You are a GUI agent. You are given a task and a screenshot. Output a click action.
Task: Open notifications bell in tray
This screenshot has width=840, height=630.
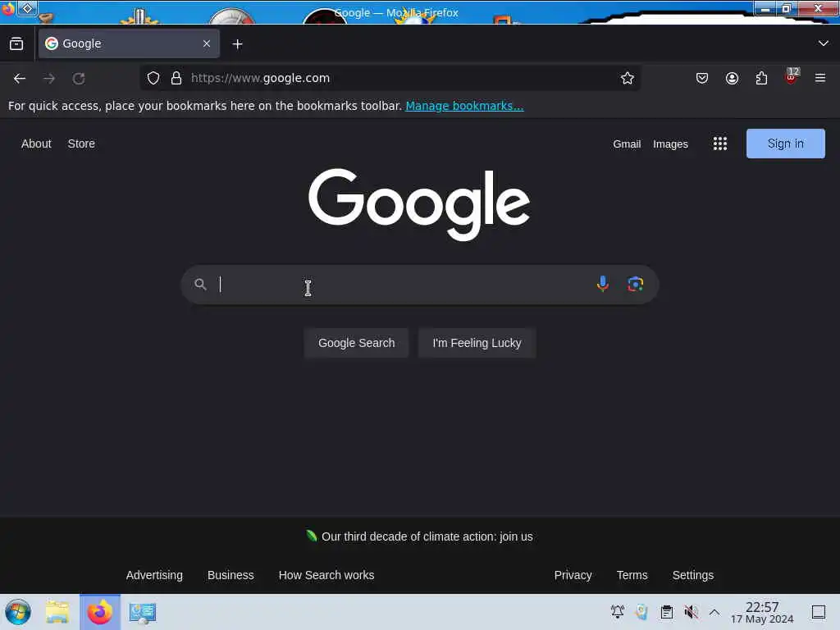(617, 611)
